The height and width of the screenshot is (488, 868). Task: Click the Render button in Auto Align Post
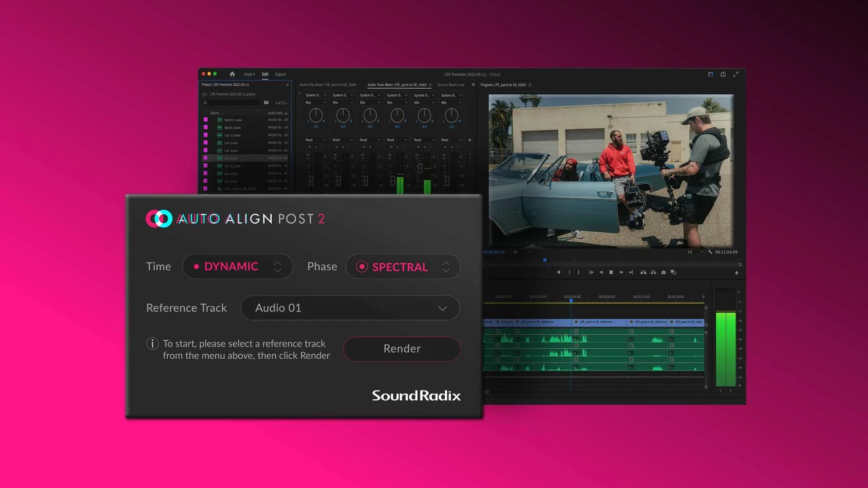point(401,349)
